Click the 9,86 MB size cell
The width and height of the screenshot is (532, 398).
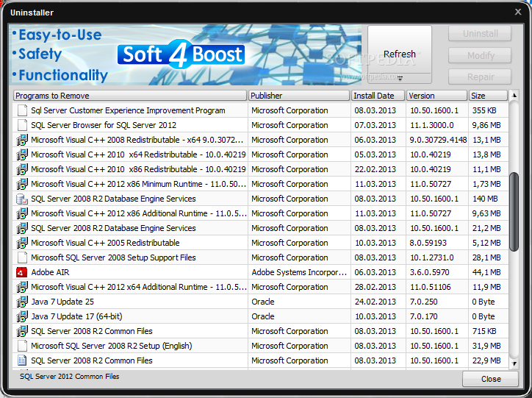[x=486, y=125]
